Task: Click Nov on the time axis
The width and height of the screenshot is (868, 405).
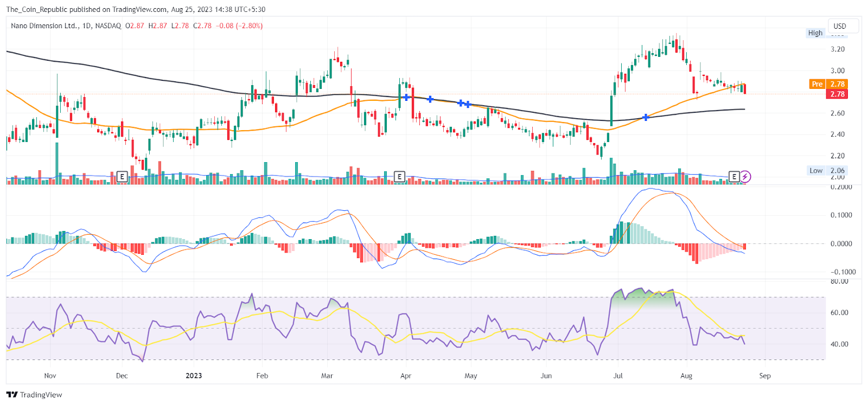Action: coord(50,376)
